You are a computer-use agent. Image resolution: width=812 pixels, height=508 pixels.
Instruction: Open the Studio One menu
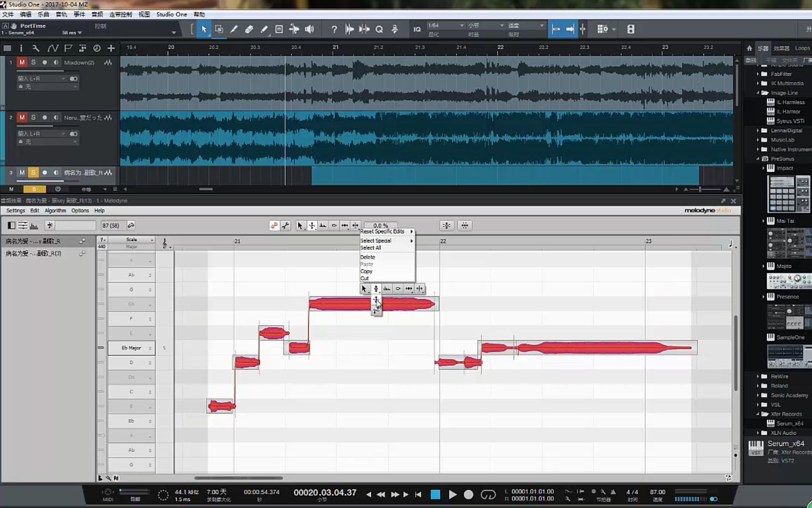[x=172, y=15]
